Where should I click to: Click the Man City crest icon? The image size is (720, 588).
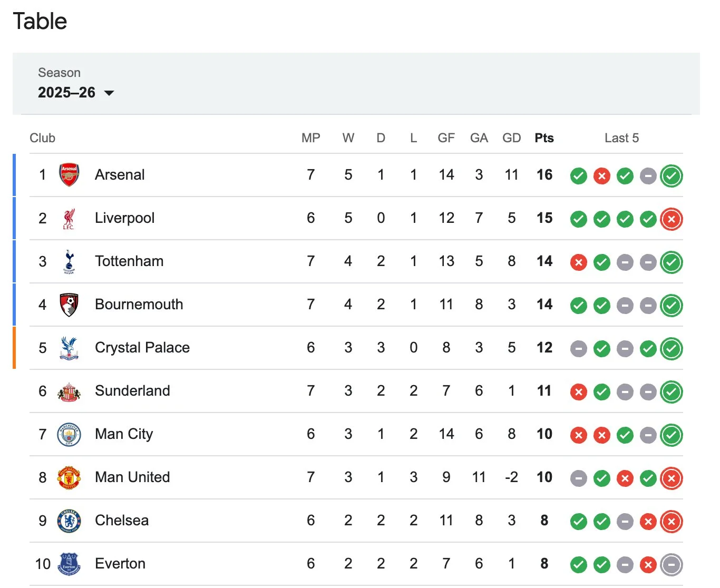click(x=69, y=434)
